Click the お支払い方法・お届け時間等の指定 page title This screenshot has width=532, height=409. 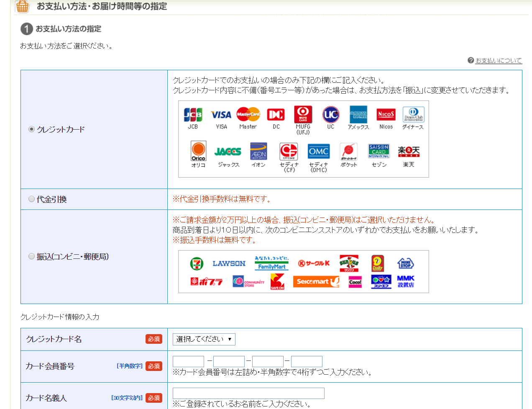point(102,6)
